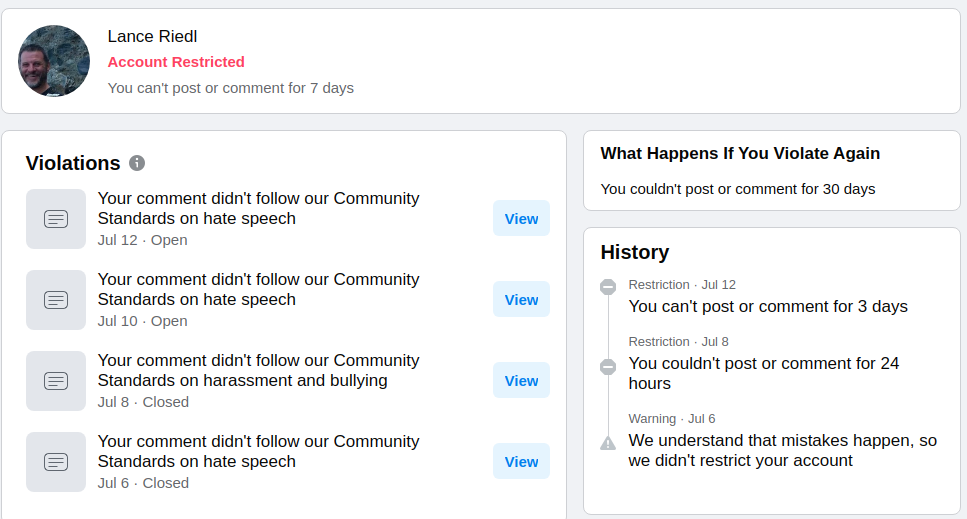Click comment icon for Jul 12 violation
967x519 pixels.
[x=56, y=219]
